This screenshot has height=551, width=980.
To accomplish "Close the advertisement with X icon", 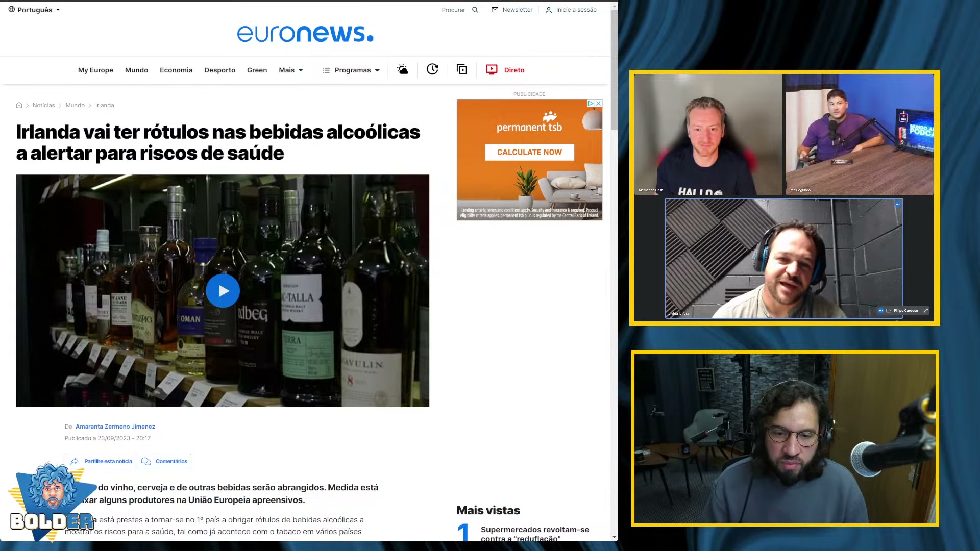I will 599,103.
